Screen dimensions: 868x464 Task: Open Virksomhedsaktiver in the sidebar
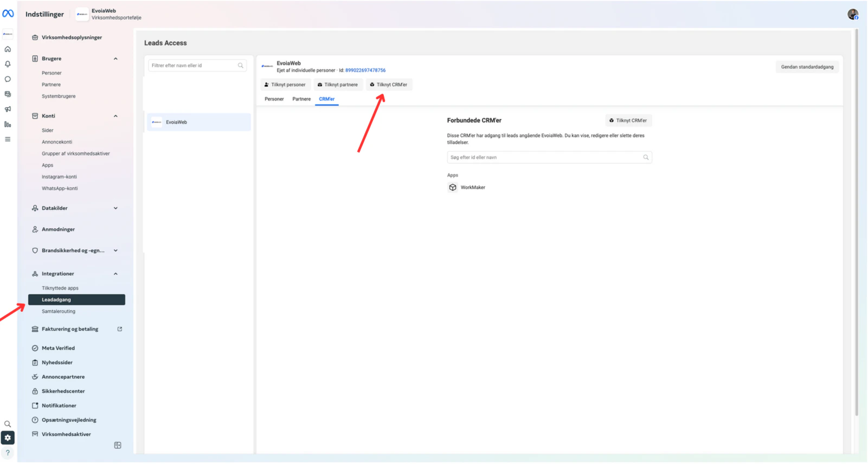click(x=66, y=434)
